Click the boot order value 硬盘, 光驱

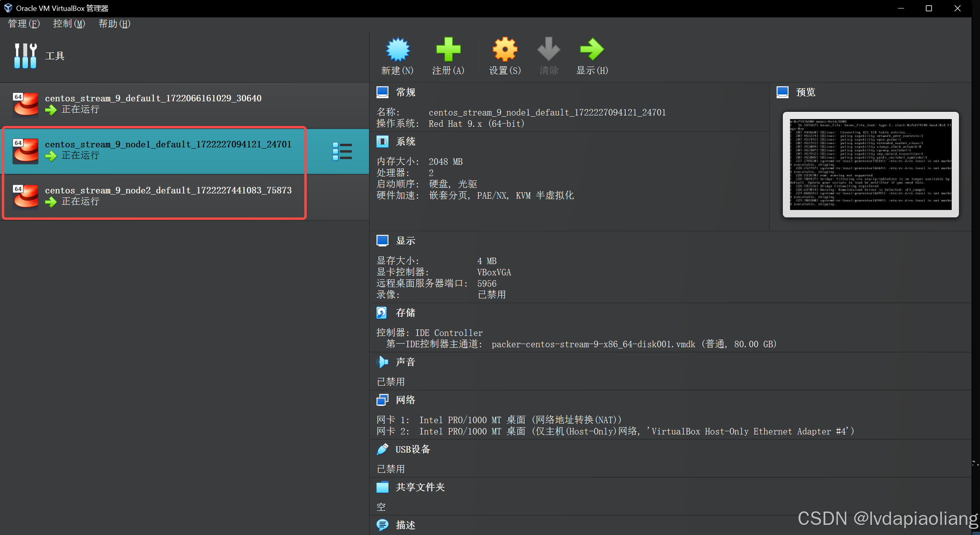(453, 184)
